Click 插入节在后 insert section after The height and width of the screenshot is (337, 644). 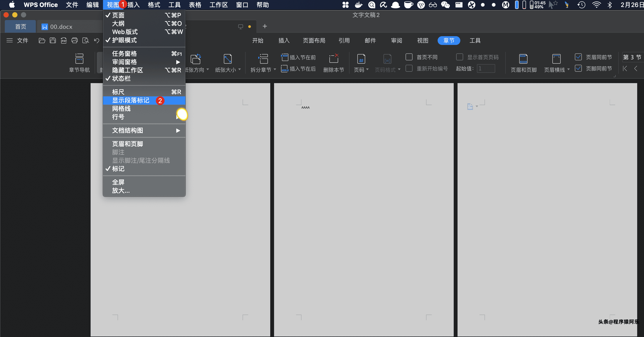(298, 69)
